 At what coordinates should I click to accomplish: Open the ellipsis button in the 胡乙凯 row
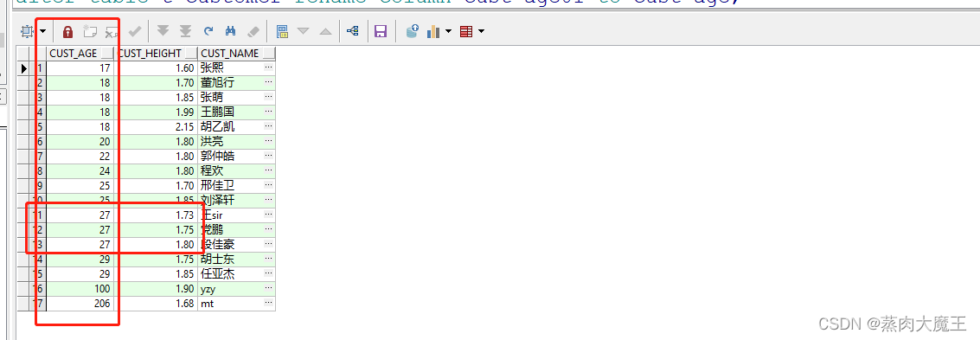(x=269, y=126)
